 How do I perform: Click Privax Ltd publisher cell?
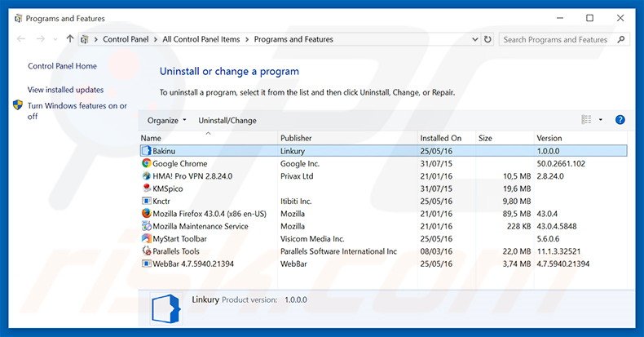(x=297, y=176)
